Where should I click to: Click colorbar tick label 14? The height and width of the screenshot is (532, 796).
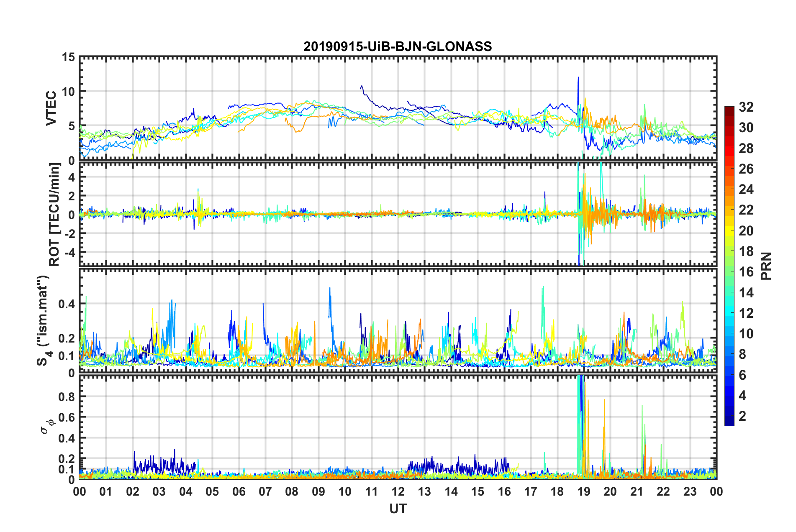pos(746,293)
